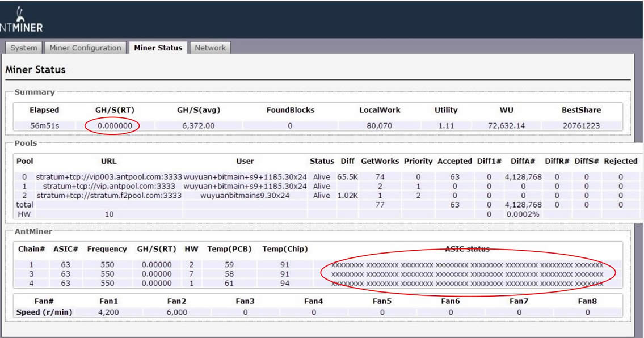Click the Fan1 speed value 4,200

(x=108, y=312)
